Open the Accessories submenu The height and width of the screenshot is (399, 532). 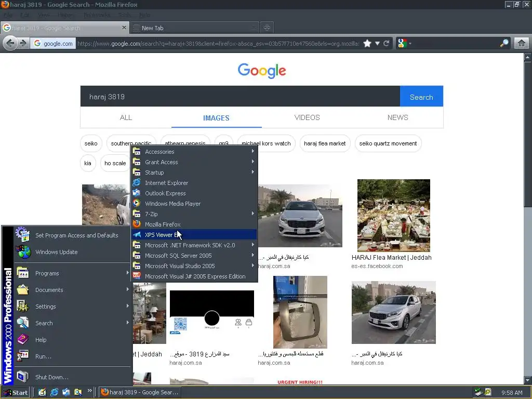194,152
